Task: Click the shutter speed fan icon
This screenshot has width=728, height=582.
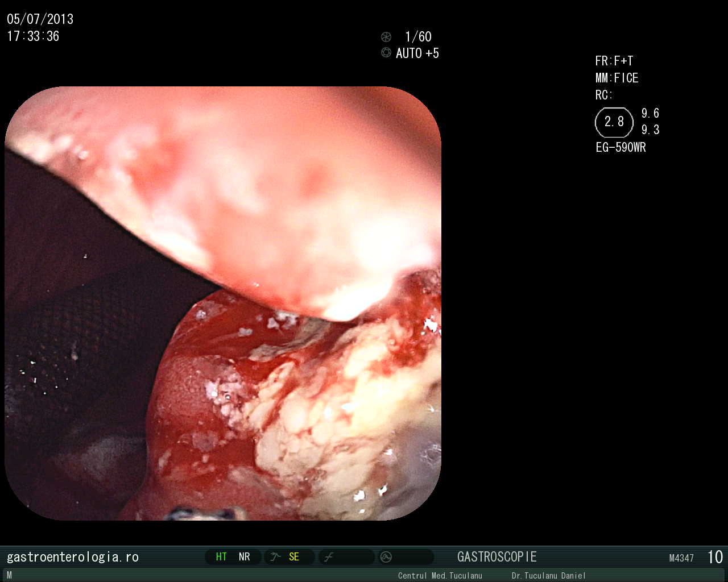Action: pos(386,37)
